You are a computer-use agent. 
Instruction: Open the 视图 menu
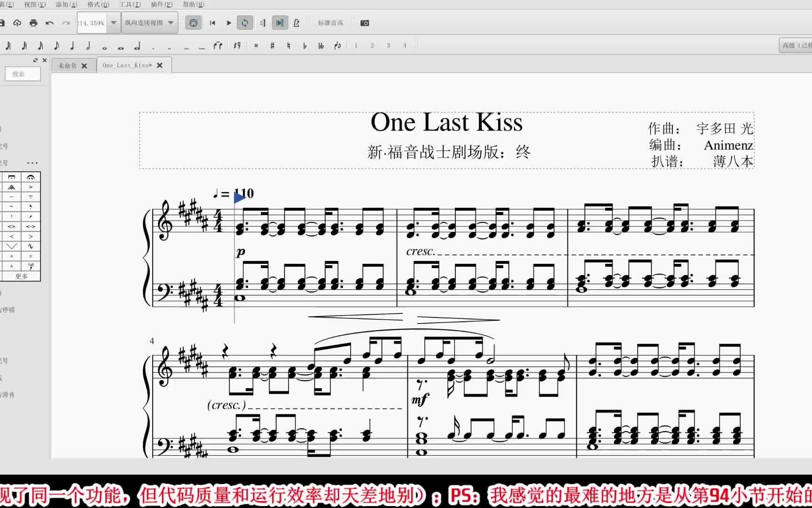(35, 4)
